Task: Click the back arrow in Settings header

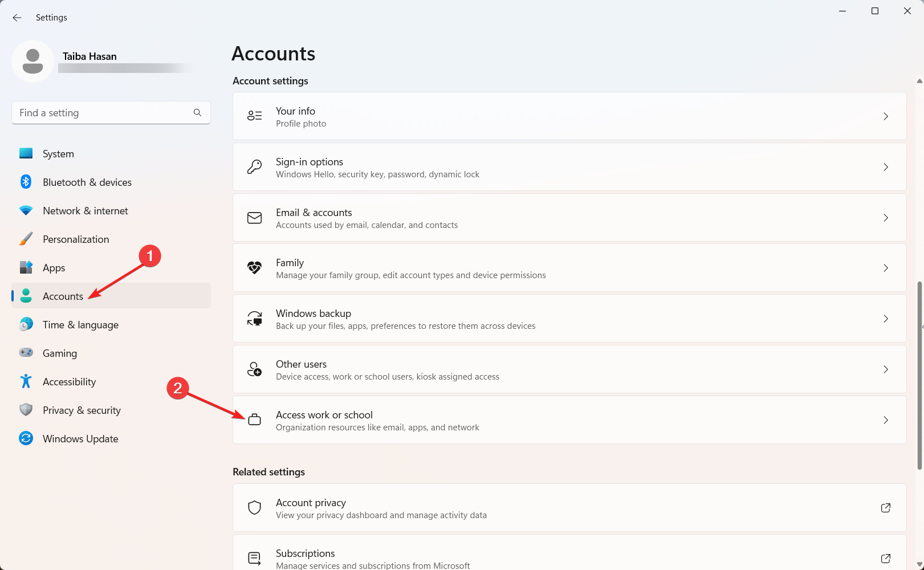Action: click(x=17, y=18)
